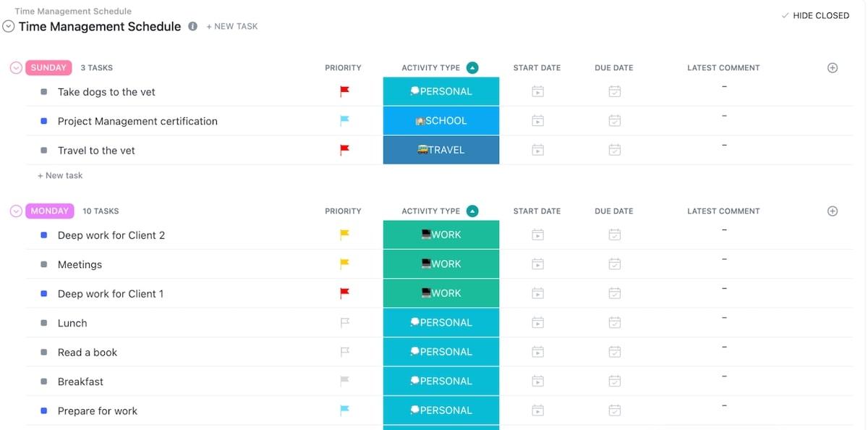Collapse the Monday task group
The width and height of the screenshot is (868, 430).
[16, 211]
